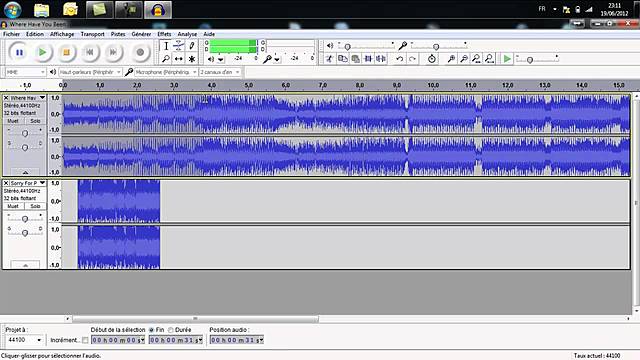Click the output volume slider in mixer toolbar

pyautogui.click(x=366, y=46)
